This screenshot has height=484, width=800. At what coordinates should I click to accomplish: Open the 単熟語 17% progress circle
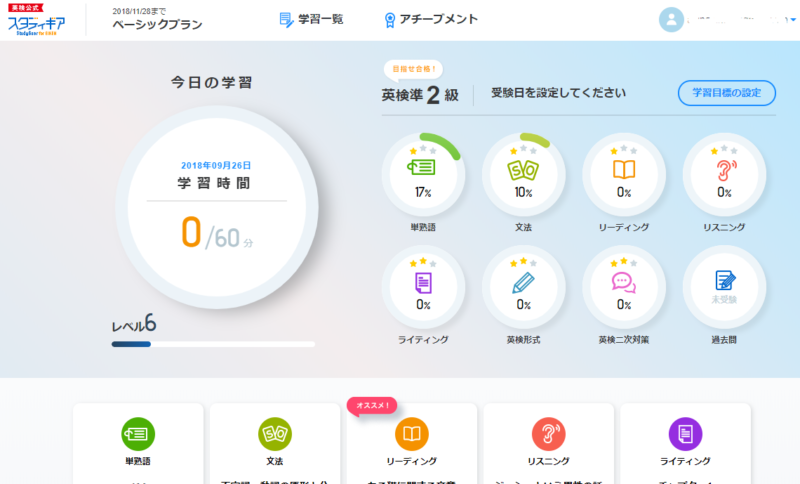(x=423, y=175)
